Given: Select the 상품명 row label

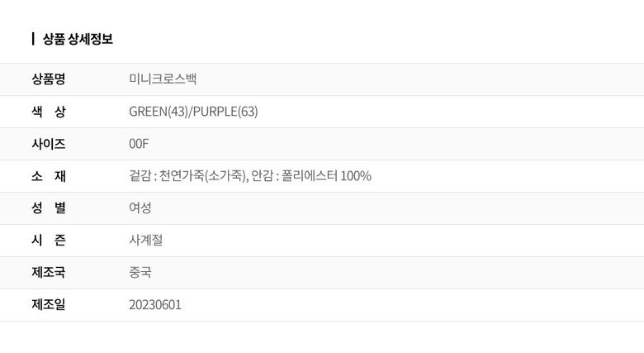Looking at the screenshot, I should (x=49, y=79).
